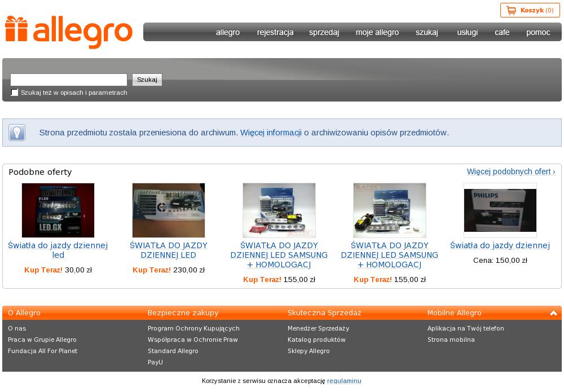Click the Allegro gift logo

pyautogui.click(x=69, y=32)
